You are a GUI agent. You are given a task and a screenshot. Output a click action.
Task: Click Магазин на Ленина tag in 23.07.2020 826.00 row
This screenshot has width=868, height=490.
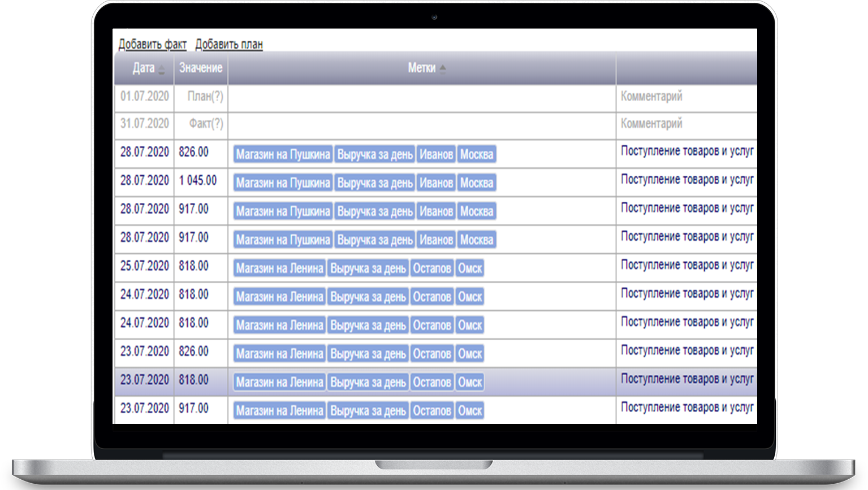(x=279, y=354)
